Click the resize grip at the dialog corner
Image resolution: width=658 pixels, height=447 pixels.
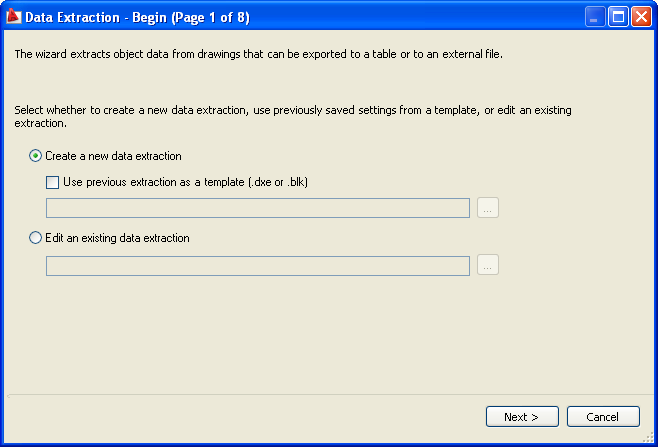(648, 438)
